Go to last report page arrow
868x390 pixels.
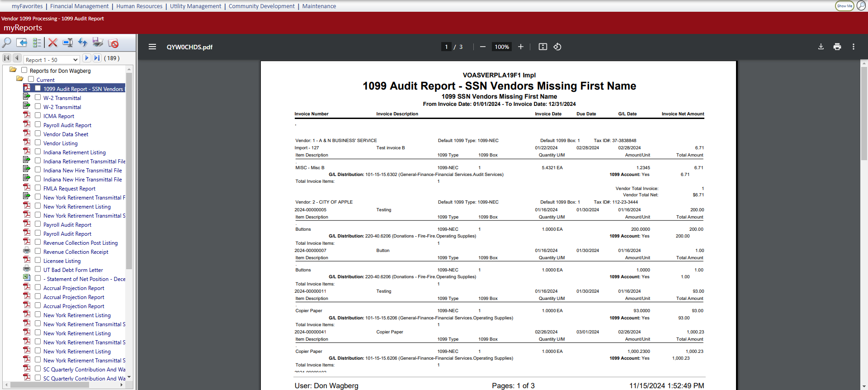point(97,58)
